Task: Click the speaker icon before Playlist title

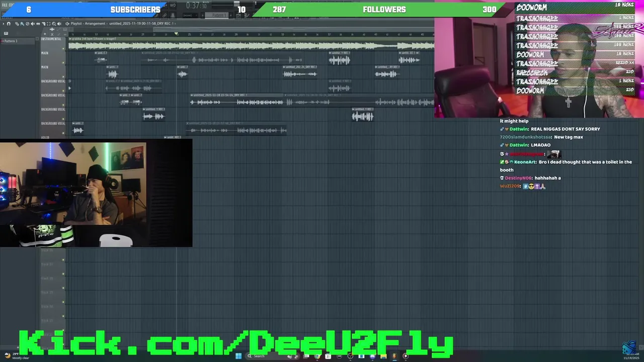Action: point(67,24)
